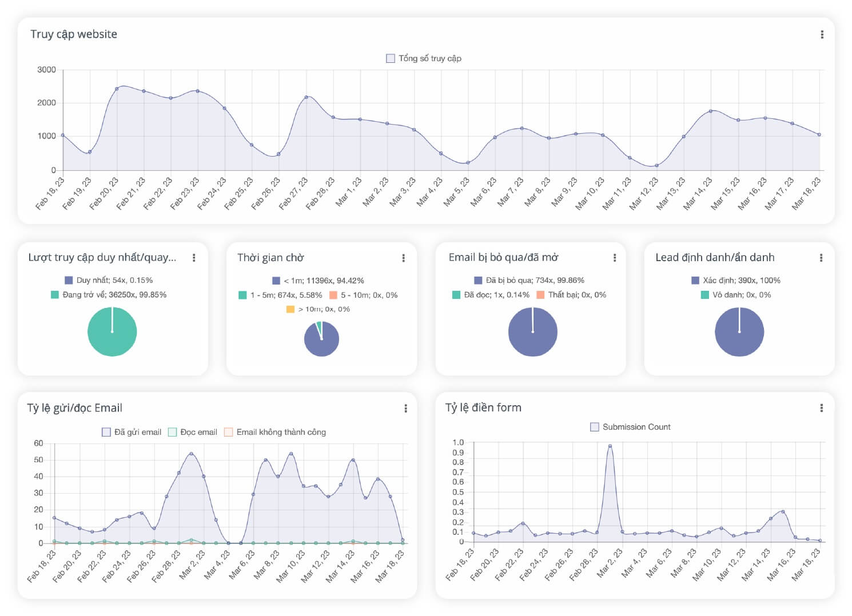This screenshot has height=616, width=852.
Task: Click the Thời gian chờ pie chart
Action: pos(321,339)
